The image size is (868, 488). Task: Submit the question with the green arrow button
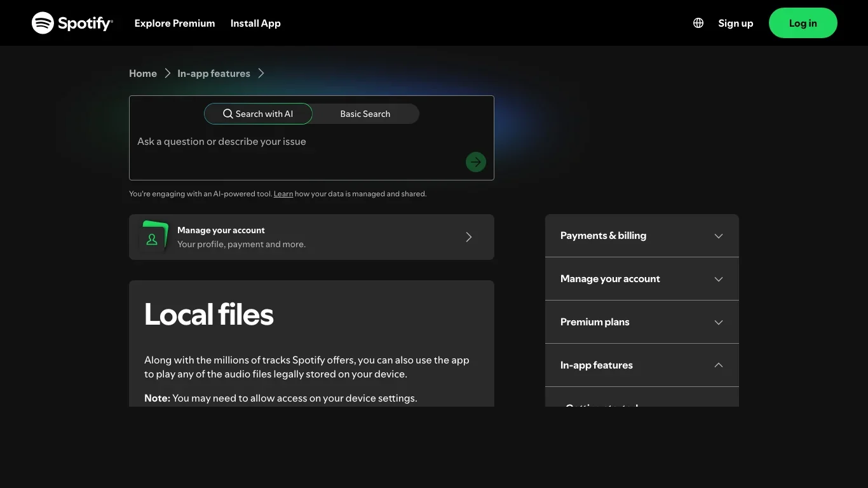click(x=476, y=162)
